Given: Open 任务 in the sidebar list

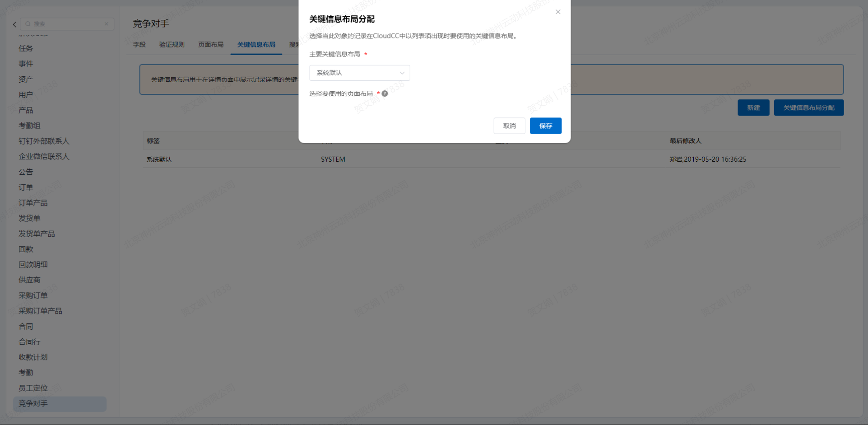Looking at the screenshot, I should tap(26, 48).
